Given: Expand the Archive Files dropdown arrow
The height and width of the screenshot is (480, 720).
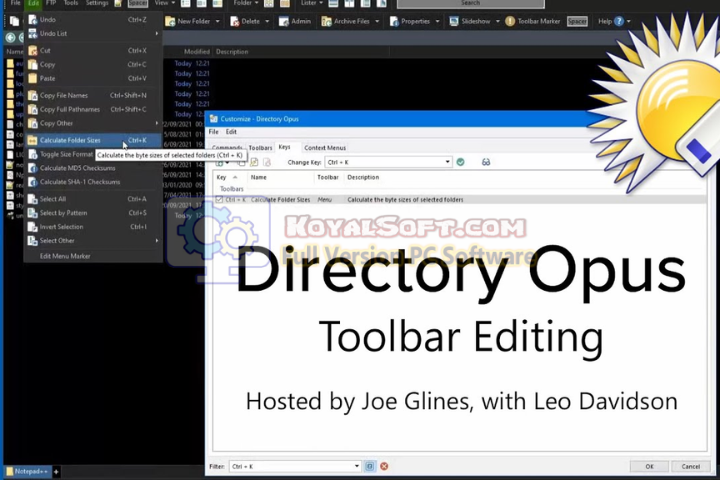Looking at the screenshot, I should pos(377,21).
